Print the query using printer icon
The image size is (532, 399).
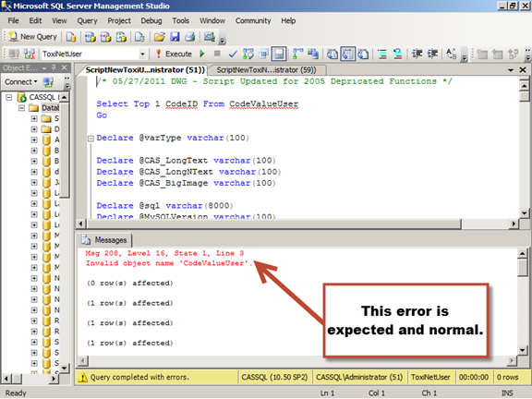point(190,37)
